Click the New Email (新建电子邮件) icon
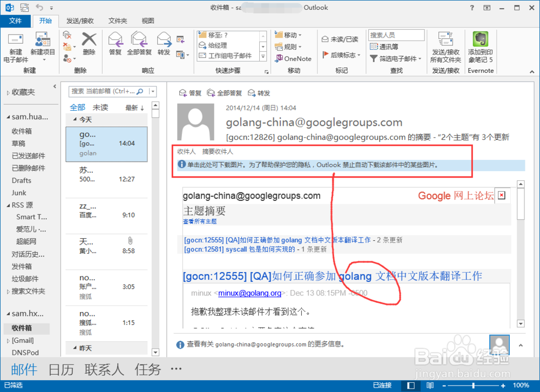This screenshot has height=392, width=540. [x=16, y=39]
